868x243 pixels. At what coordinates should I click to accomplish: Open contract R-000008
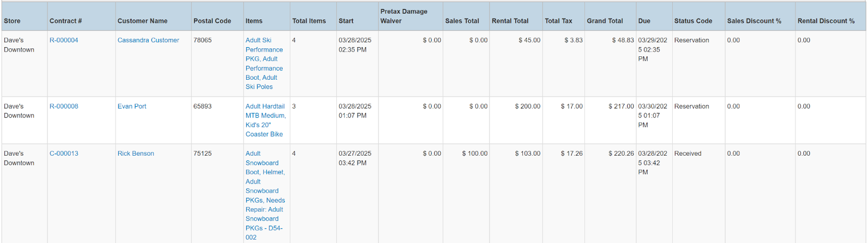click(x=63, y=106)
